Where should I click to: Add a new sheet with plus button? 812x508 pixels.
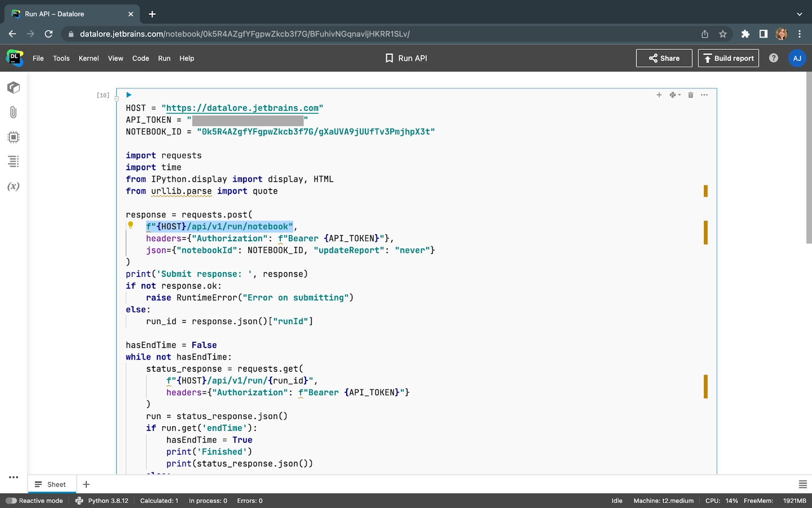click(86, 484)
